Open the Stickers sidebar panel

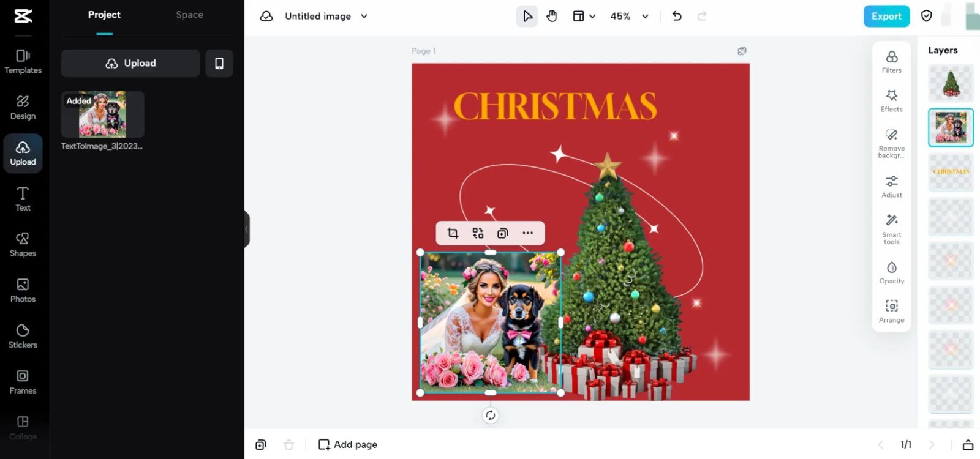tap(23, 336)
